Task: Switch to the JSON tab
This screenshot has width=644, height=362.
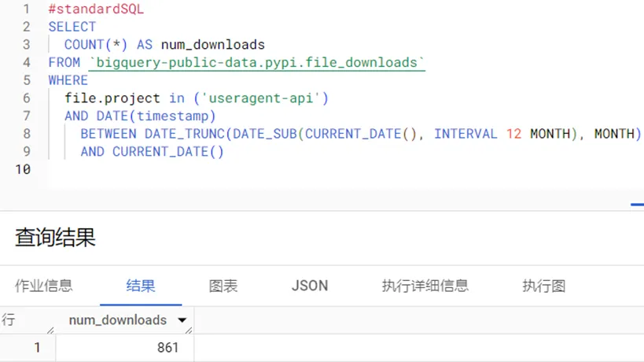Action: [310, 286]
